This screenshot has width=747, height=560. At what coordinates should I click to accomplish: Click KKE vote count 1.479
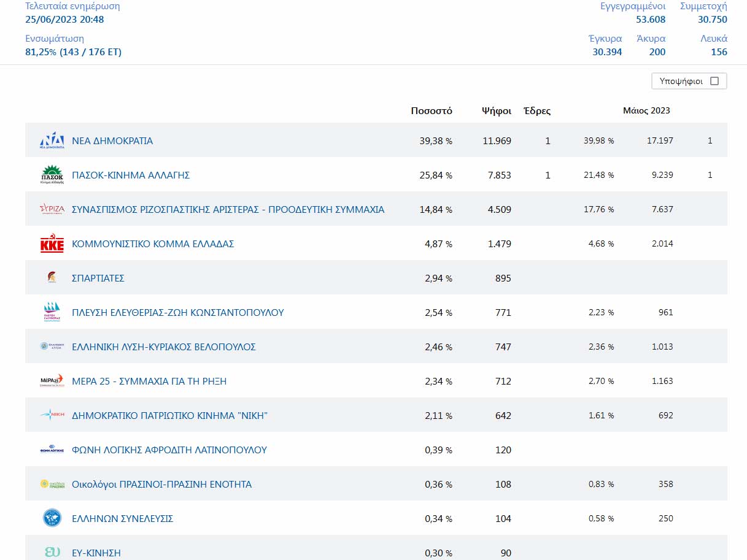500,244
